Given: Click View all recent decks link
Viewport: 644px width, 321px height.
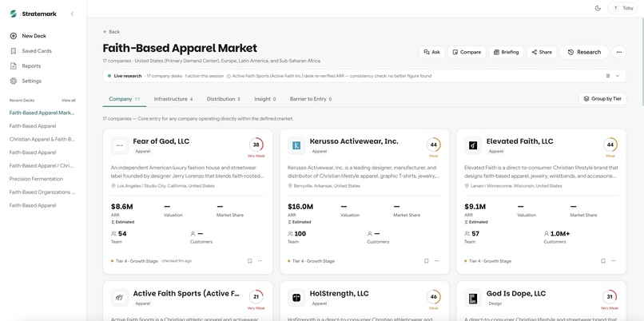Looking at the screenshot, I should pyautogui.click(x=69, y=100).
